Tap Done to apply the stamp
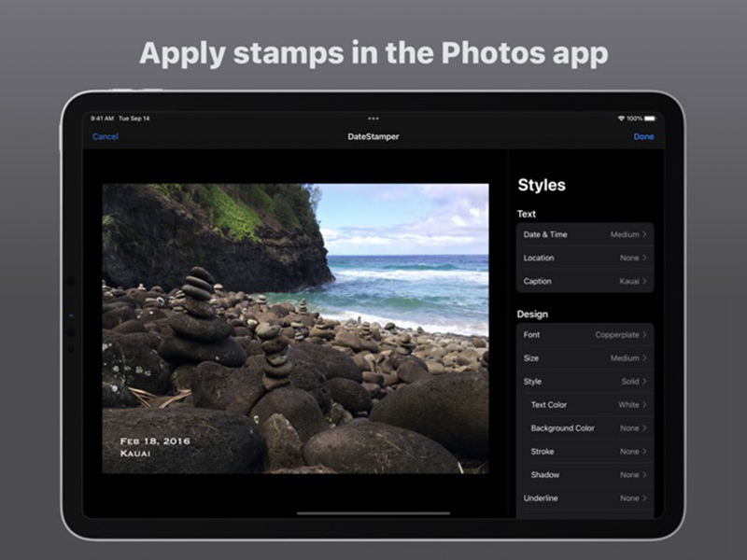This screenshot has height=560, width=747. (x=643, y=136)
